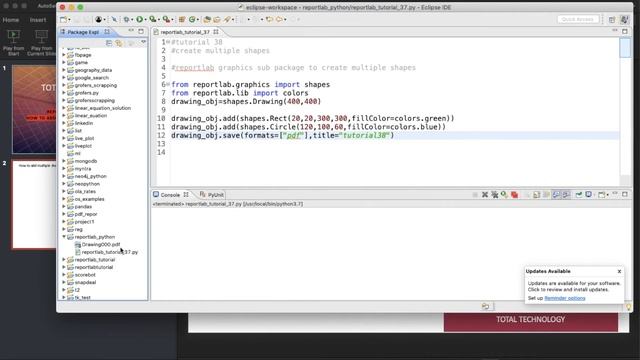This screenshot has height=360, width=640.
Task: Click Remove Launch X in Console
Action: [x=485, y=195]
